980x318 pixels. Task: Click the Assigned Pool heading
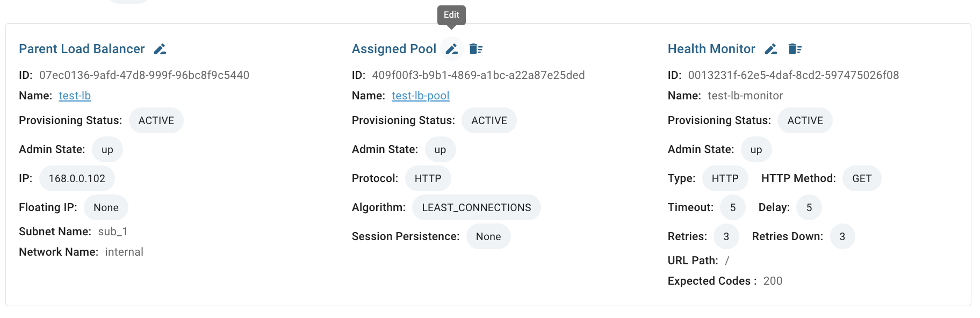tap(394, 49)
